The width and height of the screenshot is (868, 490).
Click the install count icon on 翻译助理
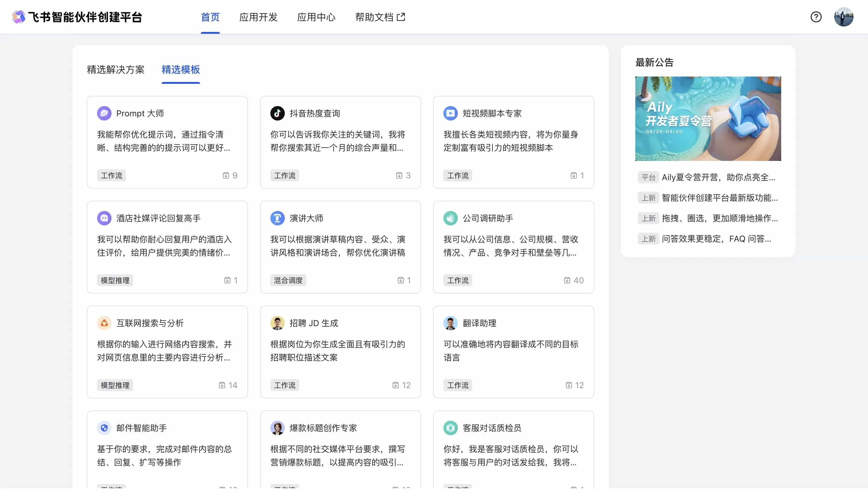(x=568, y=385)
